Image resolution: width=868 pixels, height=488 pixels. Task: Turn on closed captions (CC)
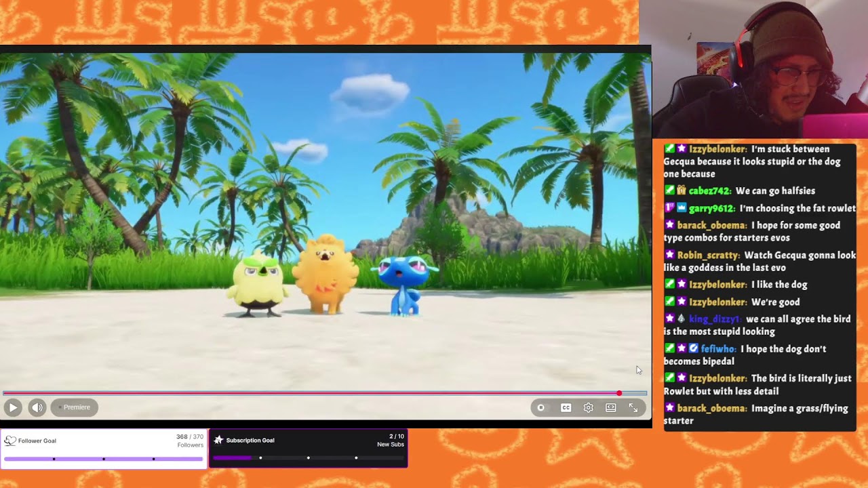[x=566, y=407]
